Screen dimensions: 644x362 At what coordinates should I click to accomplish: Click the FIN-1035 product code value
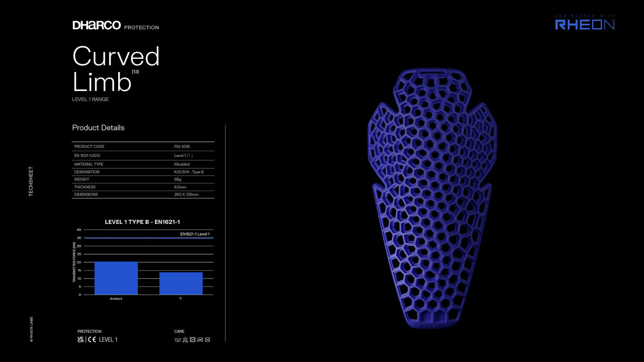coord(182,147)
